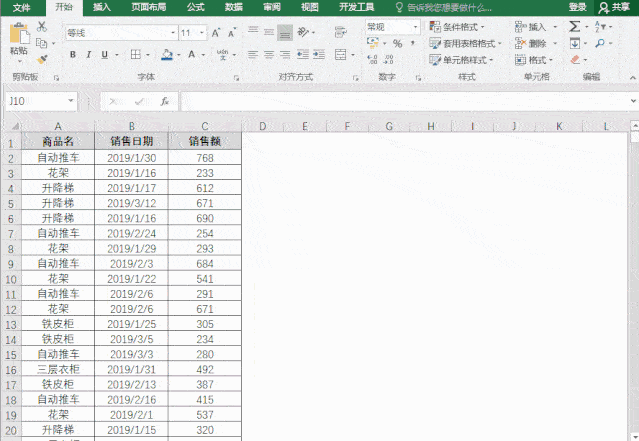Click the AutoSum sigma icon
This screenshot has height=441, width=639.
tap(575, 26)
